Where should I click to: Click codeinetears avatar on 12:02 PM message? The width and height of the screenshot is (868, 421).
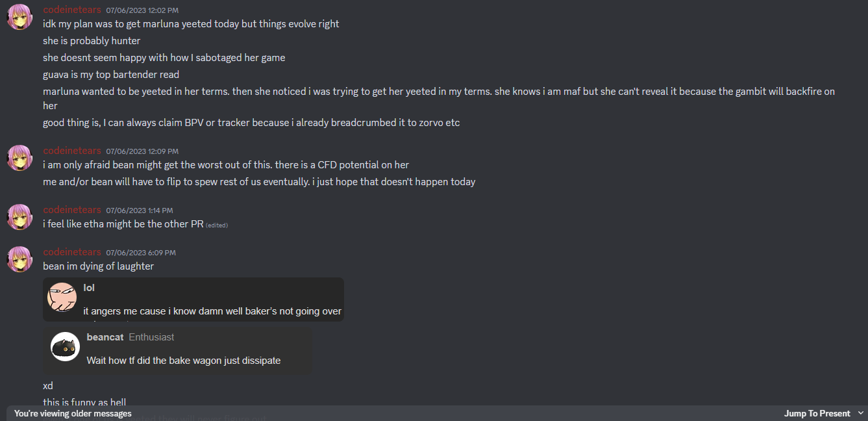click(20, 17)
